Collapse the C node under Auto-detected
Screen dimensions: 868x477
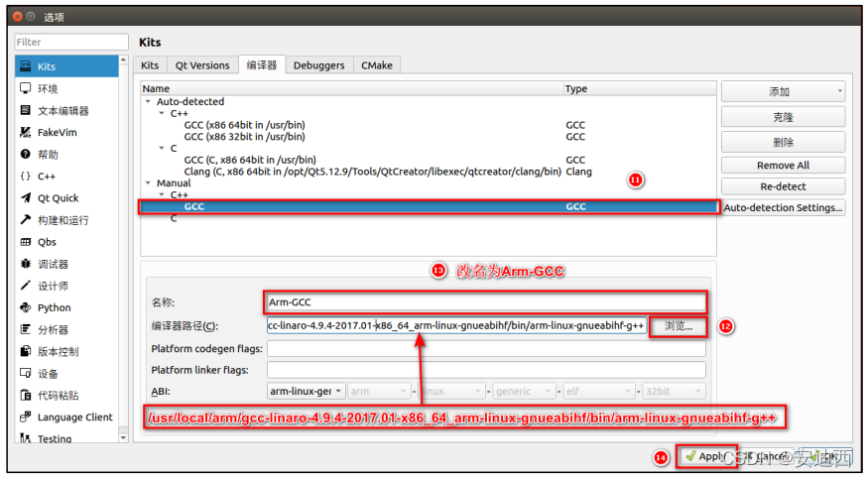(162, 149)
